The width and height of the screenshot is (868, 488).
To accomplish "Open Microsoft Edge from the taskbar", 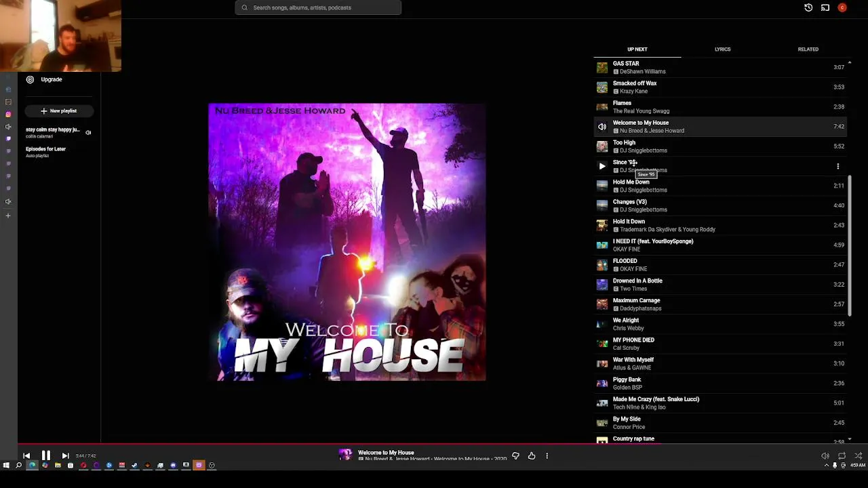I will pyautogui.click(x=32, y=466).
